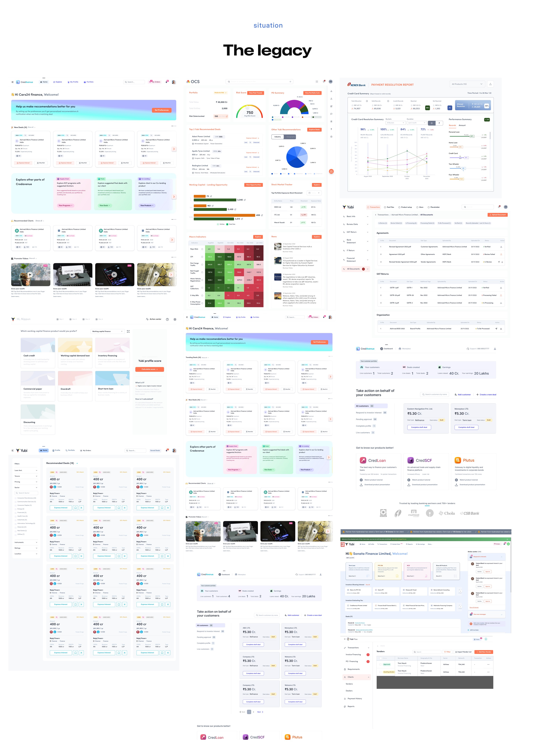Image resolution: width=535 pixels, height=756 pixels.
Task: Click the OCS notification bell icon
Action: click(x=324, y=81)
